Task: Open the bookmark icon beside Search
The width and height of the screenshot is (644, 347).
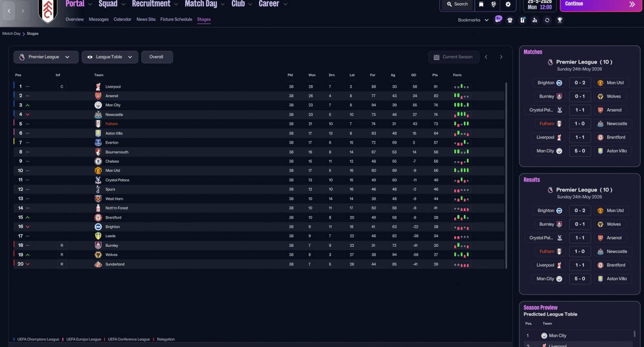Action: [x=481, y=4]
